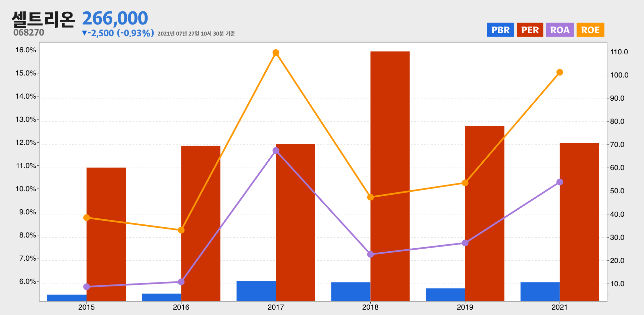644x315 pixels.
Task: Click the 70.0 right axis label
Action: [x=618, y=145]
